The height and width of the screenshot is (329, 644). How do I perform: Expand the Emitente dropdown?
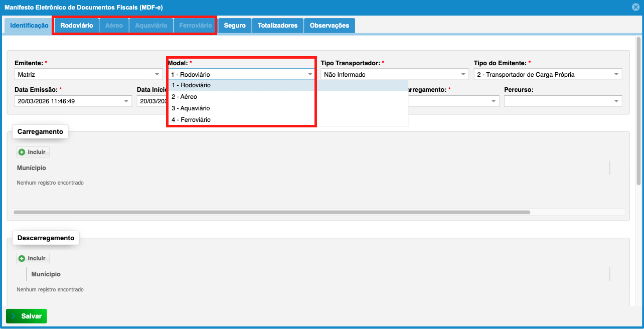(x=157, y=75)
